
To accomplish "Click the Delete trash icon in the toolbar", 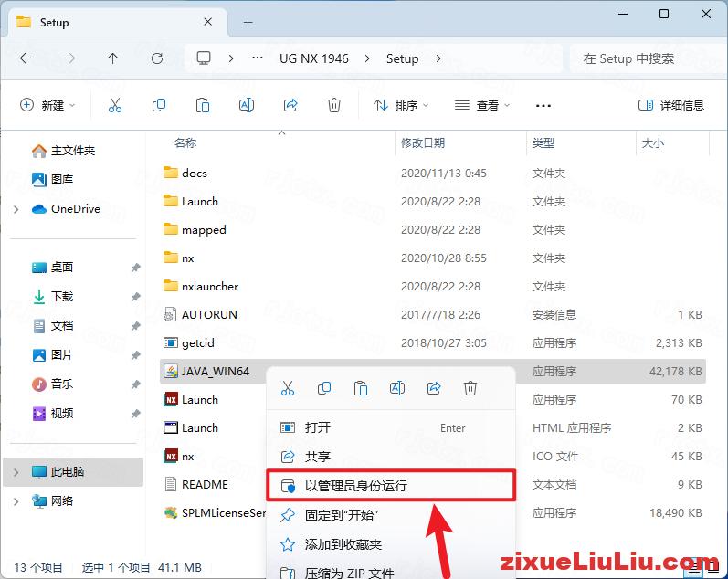I will click(333, 105).
